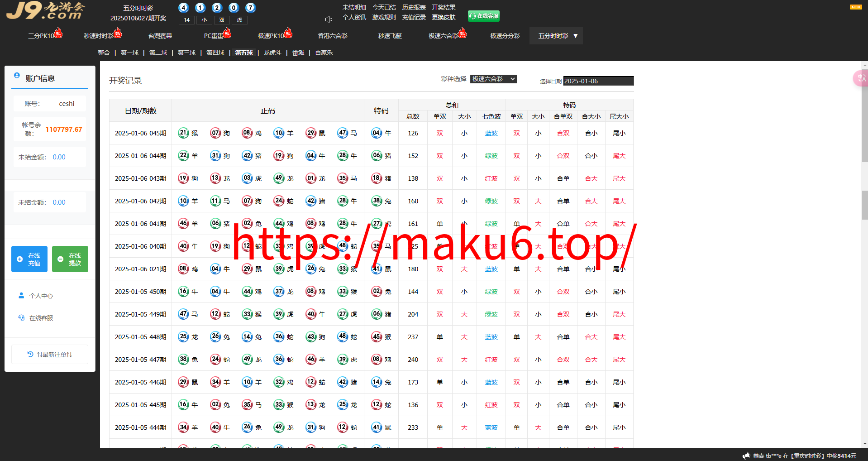This screenshot has height=461, width=868.
Task: Open 第五球 sub-tab
Action: pos(244,53)
